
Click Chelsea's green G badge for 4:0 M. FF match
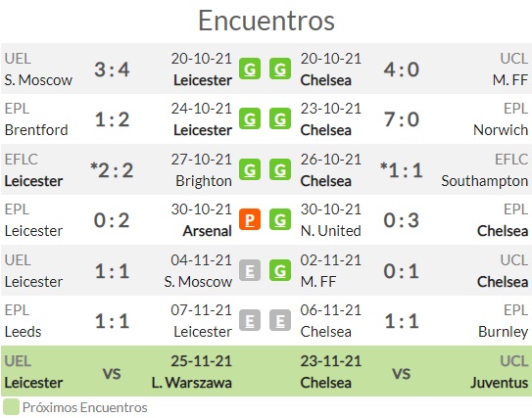(x=280, y=69)
